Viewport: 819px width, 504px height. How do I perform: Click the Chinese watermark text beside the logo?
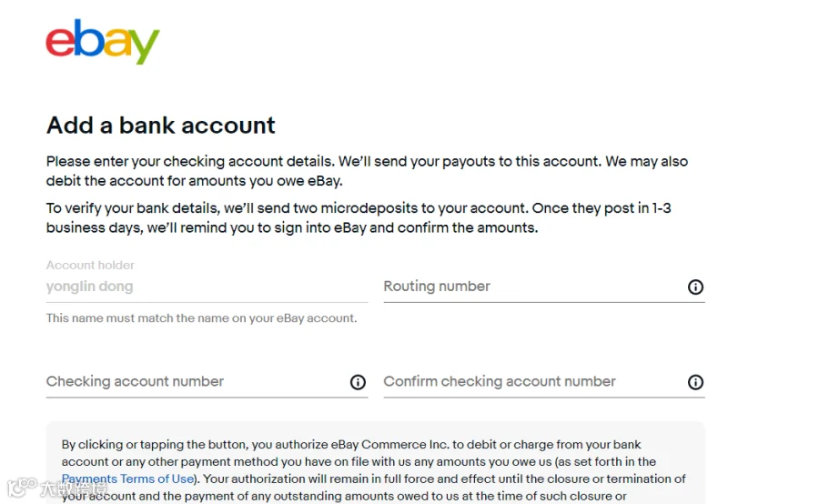pyautogui.click(x=73, y=489)
